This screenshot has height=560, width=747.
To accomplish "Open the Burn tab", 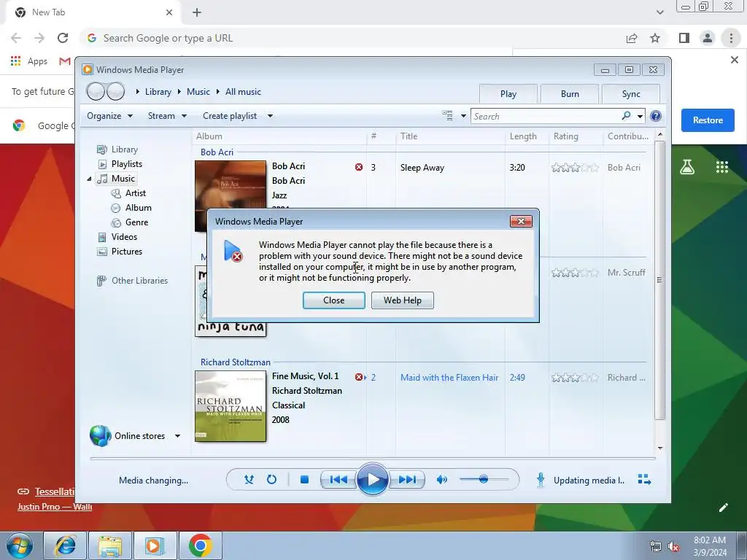I will 570,94.
